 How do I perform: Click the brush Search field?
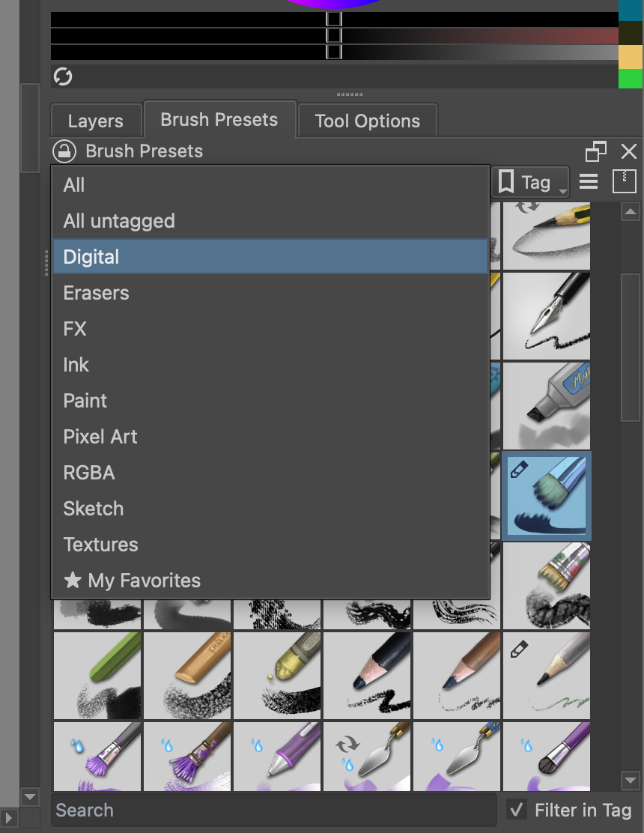[274, 811]
